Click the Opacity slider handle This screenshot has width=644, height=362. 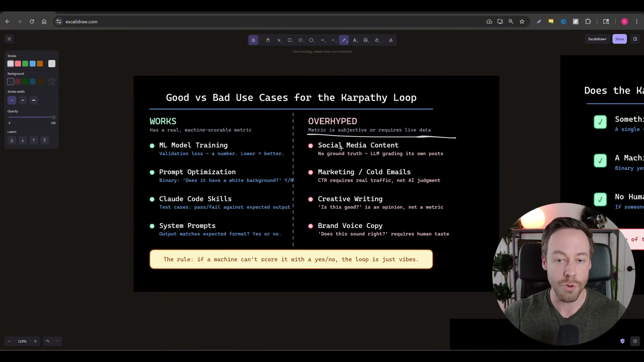coord(54,117)
